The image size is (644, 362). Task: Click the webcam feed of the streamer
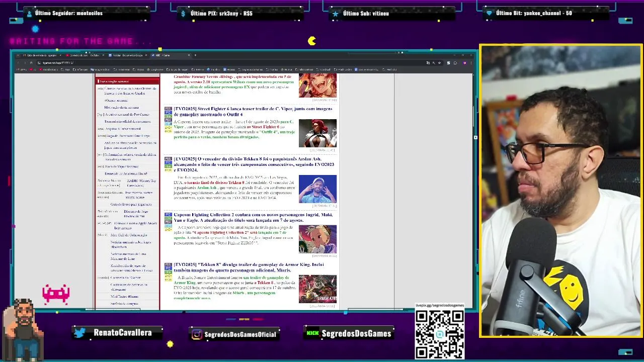pos(560,191)
